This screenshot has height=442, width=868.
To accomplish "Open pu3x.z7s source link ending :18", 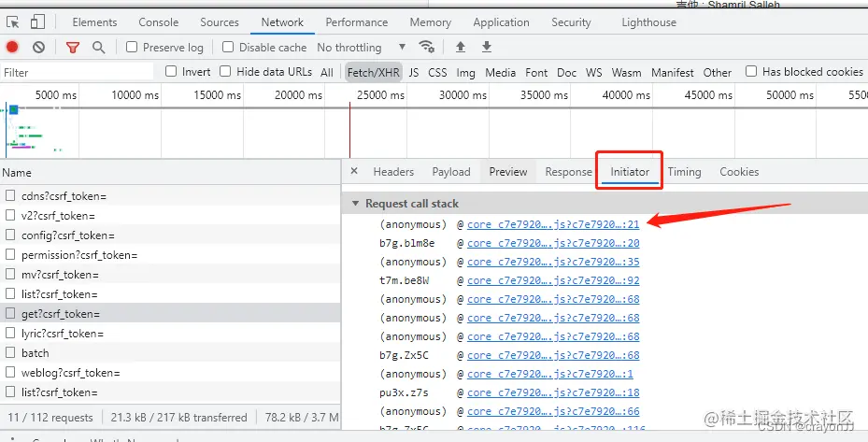I will tap(553, 393).
